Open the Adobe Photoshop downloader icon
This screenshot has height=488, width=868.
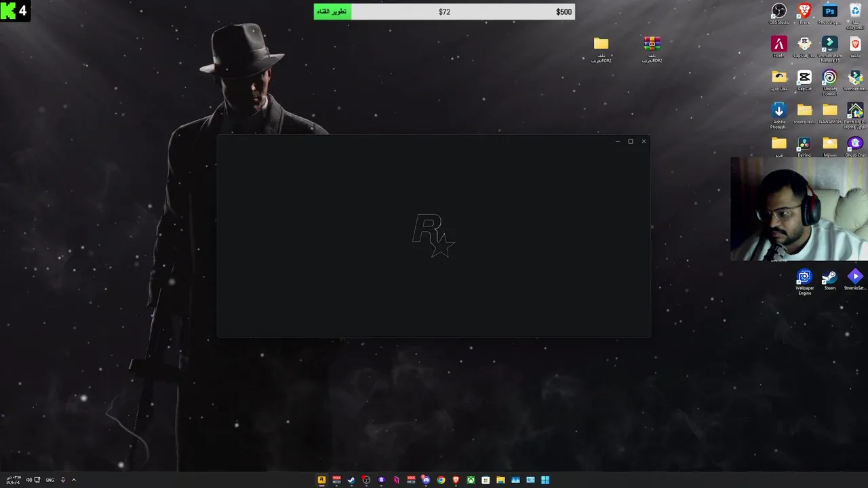pos(778,115)
